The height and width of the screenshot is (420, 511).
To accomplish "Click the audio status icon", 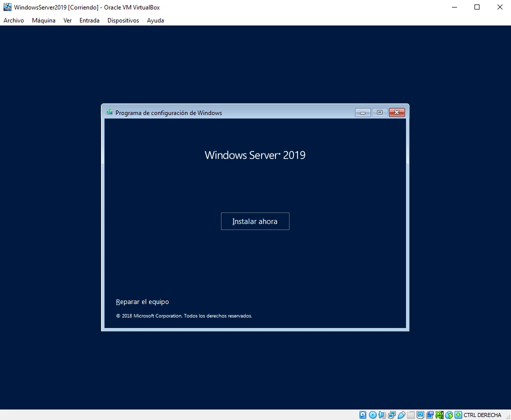I will pyautogui.click(x=382, y=415).
